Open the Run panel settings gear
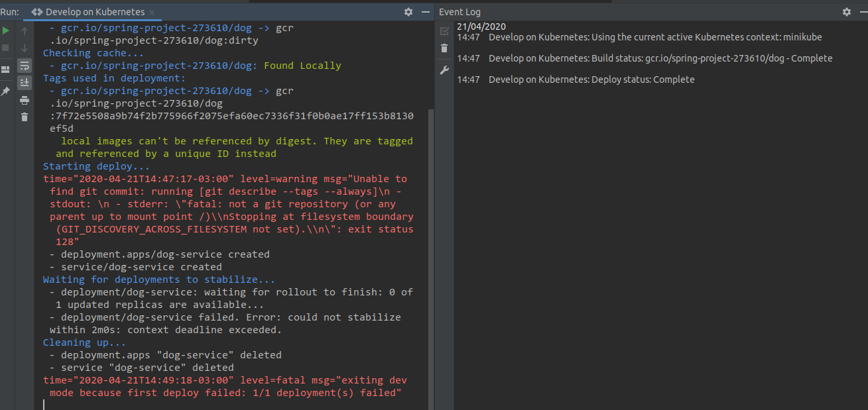Image resolution: width=868 pixels, height=410 pixels. tap(407, 11)
